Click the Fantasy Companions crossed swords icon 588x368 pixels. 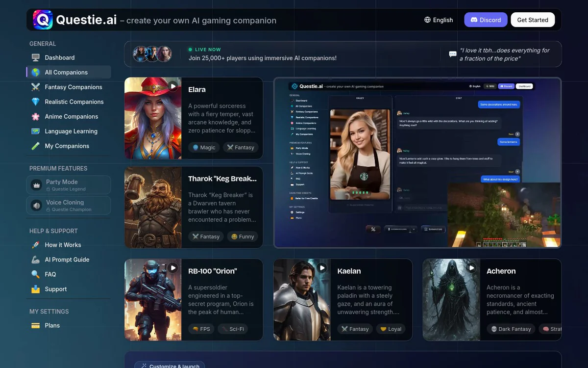click(36, 87)
